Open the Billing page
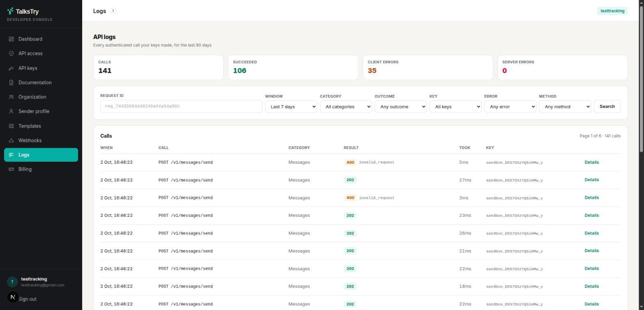Viewport: 644px width, 310px height. tap(41, 169)
